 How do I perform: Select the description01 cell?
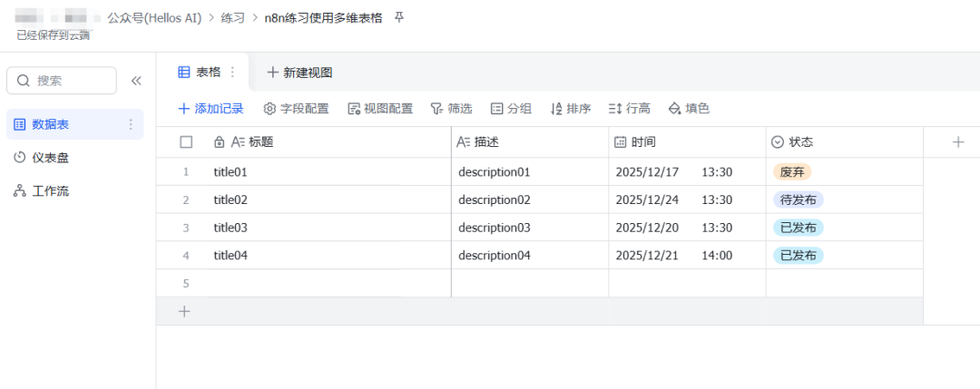tap(530, 171)
